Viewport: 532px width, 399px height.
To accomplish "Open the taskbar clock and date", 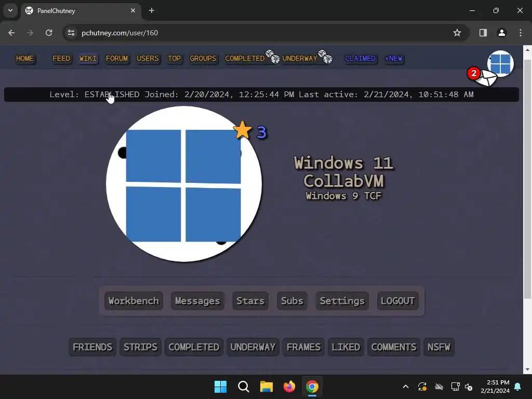I will [495, 387].
